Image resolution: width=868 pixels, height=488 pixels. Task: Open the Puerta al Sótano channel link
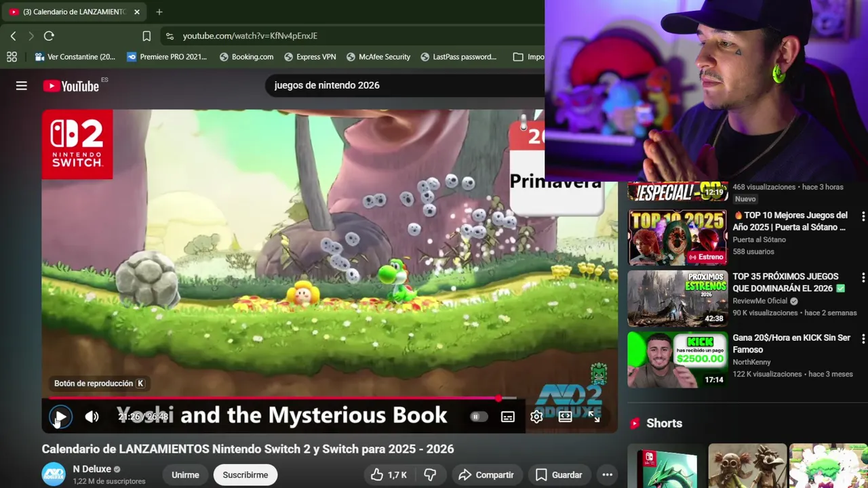tap(759, 240)
